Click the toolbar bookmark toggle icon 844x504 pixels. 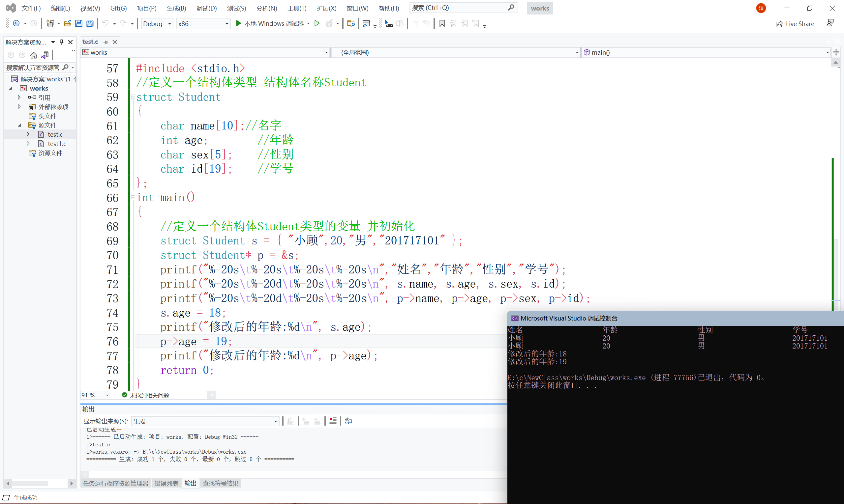[x=442, y=23]
